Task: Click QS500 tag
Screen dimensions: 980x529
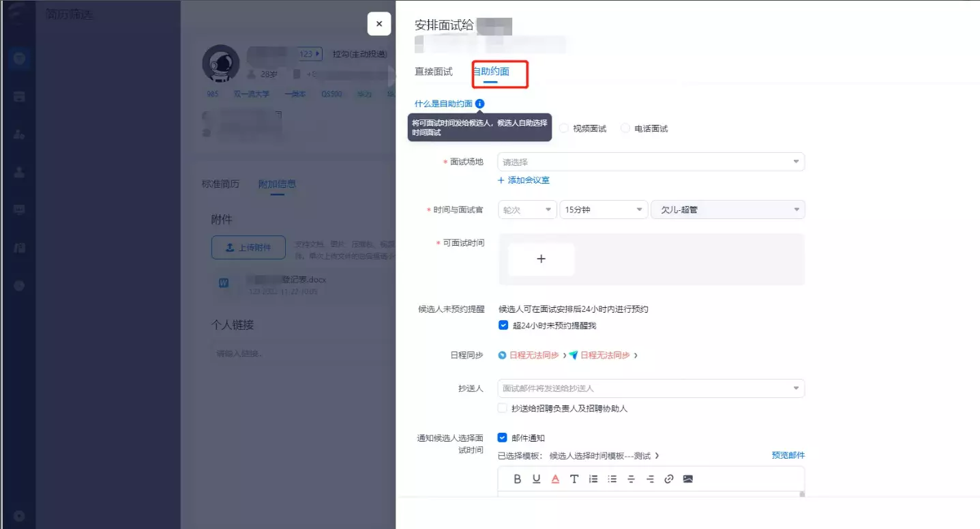Action: pos(332,94)
